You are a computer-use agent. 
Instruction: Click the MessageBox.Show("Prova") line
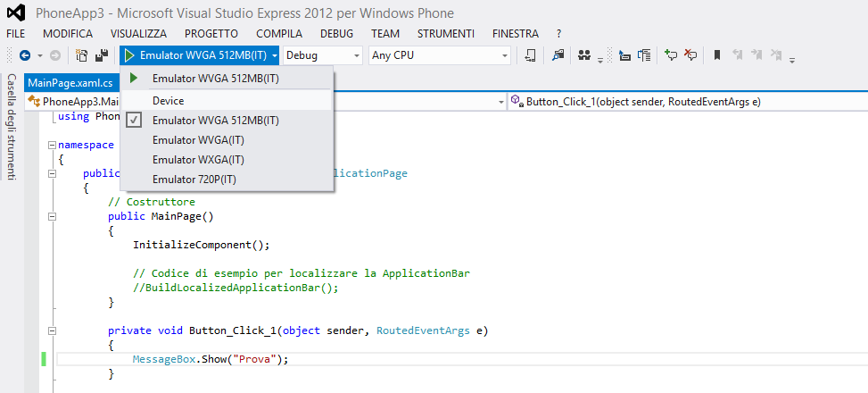click(x=211, y=359)
